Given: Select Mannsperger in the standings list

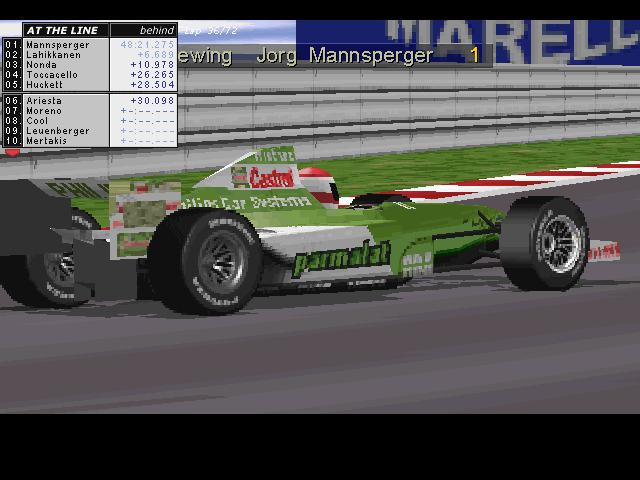Looking at the screenshot, I should pyautogui.click(x=57, y=45).
